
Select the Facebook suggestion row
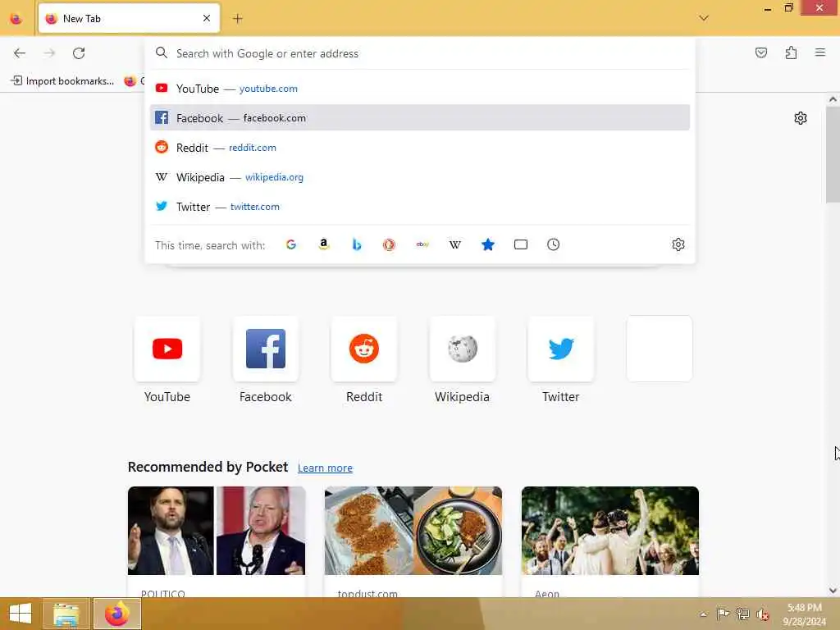(x=420, y=118)
